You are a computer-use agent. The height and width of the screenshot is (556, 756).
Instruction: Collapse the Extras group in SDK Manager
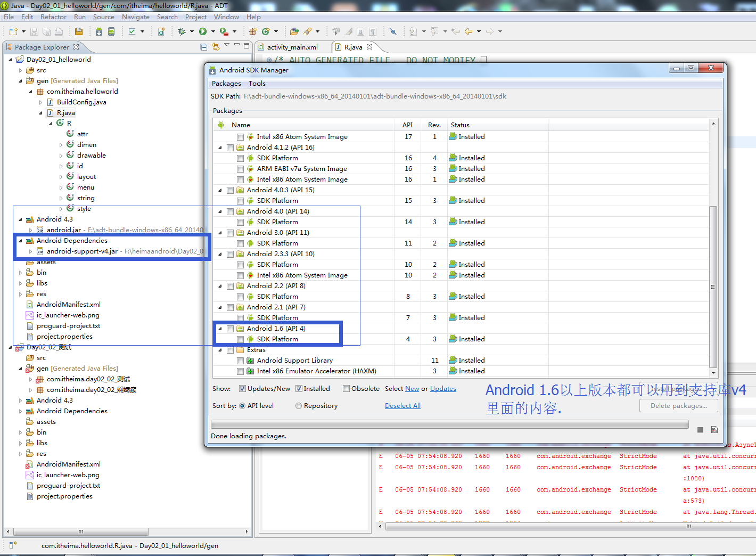tap(220, 350)
